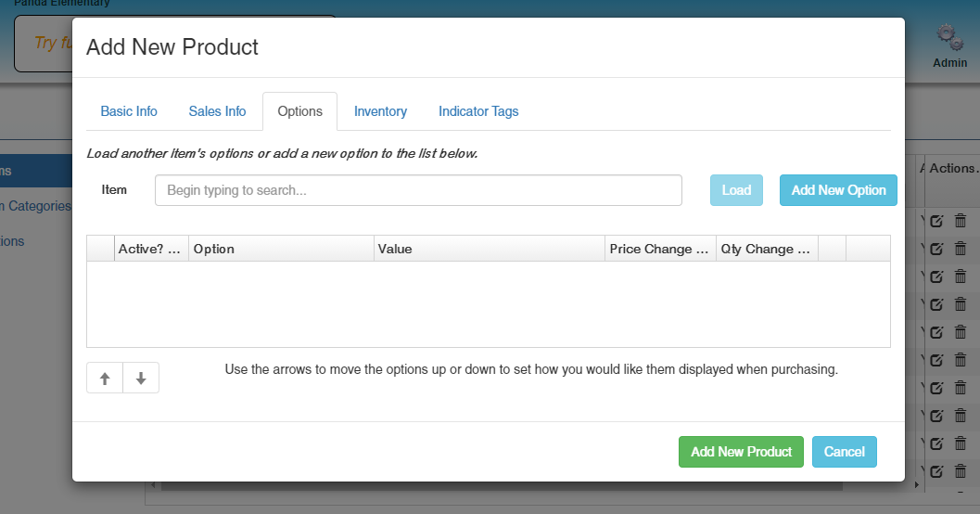
Task: Click the horizontal scrollbar right arrow
Action: (x=917, y=485)
